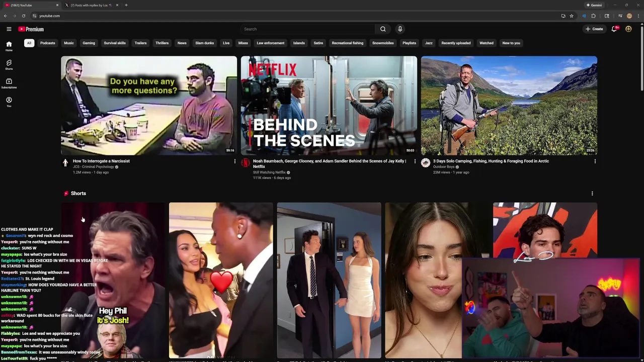Image resolution: width=644 pixels, height=362 pixels.
Task: Open the account avatar menu in YouTube
Action: 628,29
